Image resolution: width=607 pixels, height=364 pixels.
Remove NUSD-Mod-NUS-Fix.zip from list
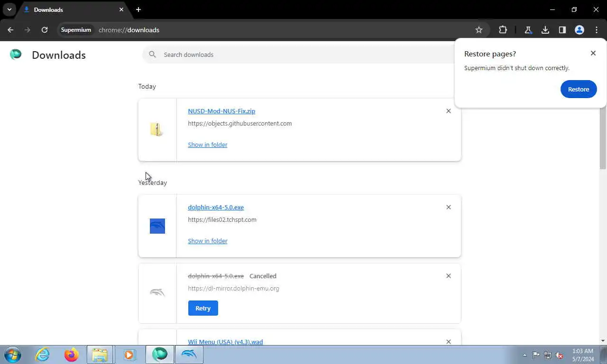coord(449,111)
